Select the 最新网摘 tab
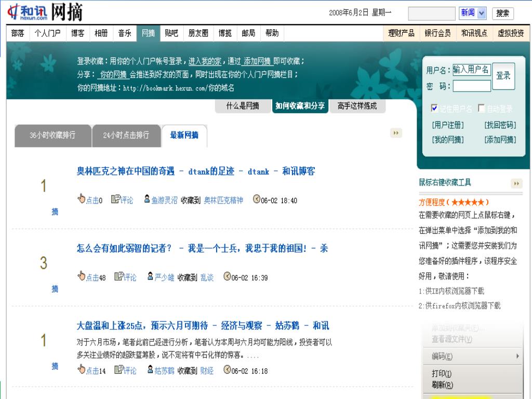The width and height of the screenshot is (532, 399). point(184,136)
